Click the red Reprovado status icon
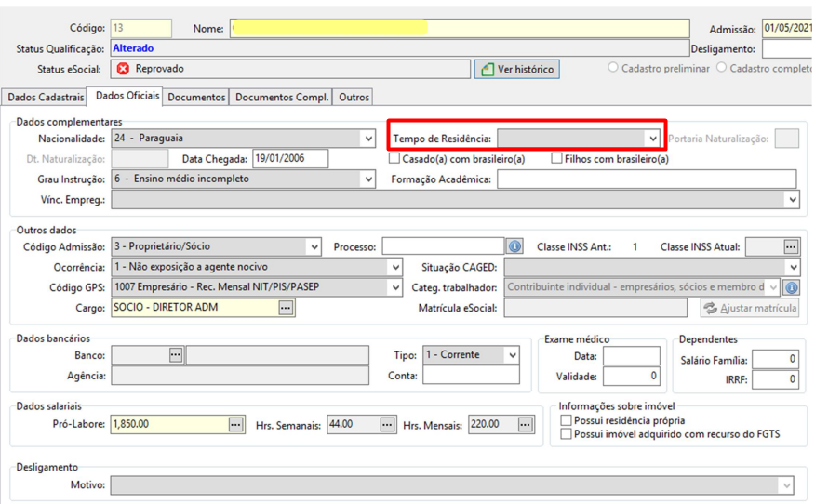Image resolution: width=815 pixels, height=504 pixels. coord(123,69)
